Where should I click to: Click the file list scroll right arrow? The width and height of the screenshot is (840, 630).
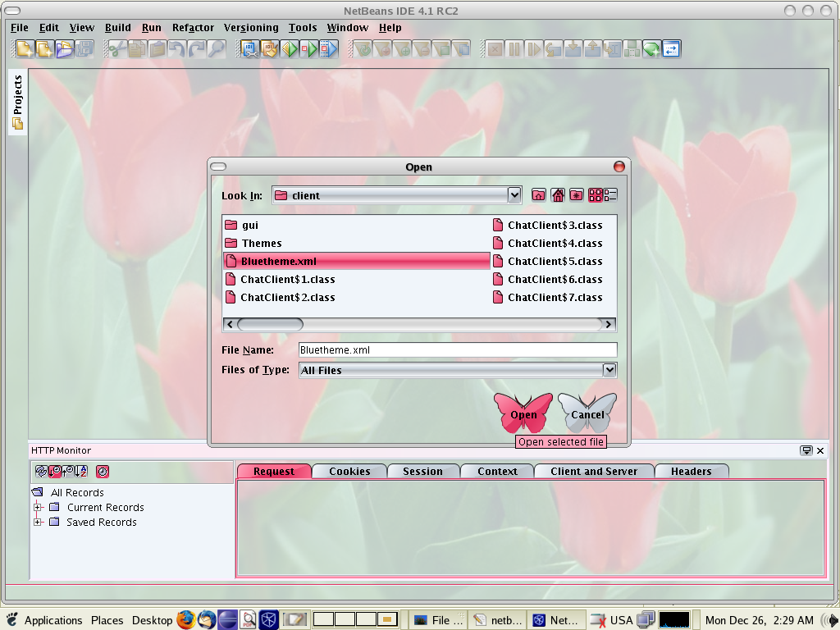(608, 324)
